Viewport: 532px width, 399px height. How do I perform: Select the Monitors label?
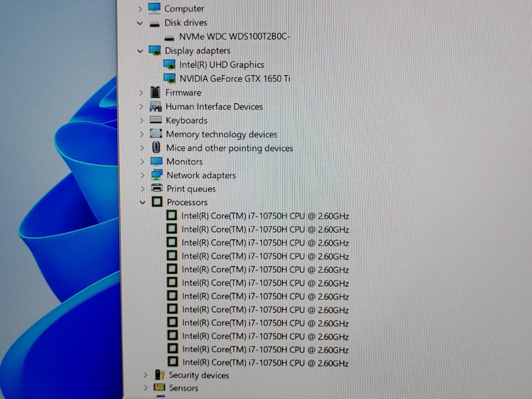point(185,162)
